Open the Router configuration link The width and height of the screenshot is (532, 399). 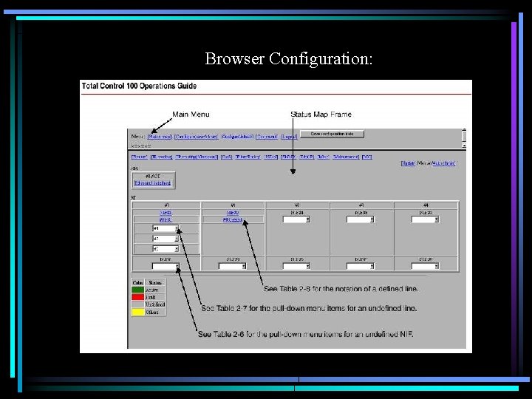click(140, 157)
